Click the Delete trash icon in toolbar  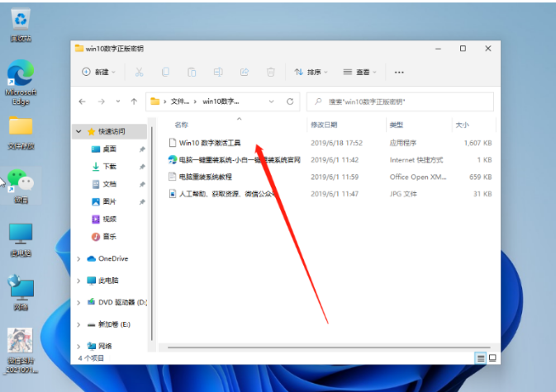tap(270, 73)
